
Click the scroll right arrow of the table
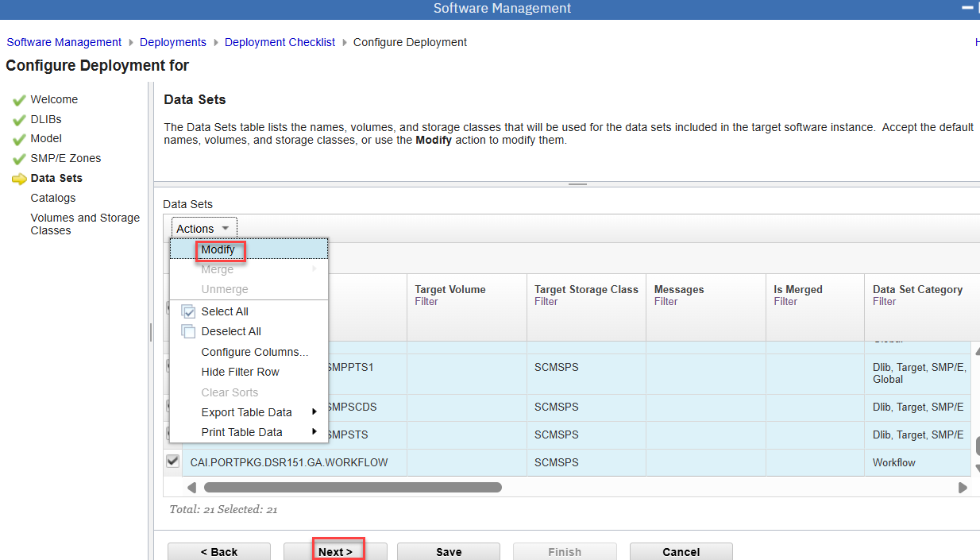(x=963, y=488)
